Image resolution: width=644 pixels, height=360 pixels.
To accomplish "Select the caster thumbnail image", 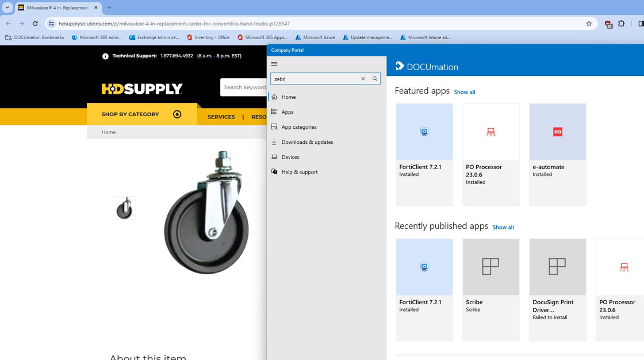I will pyautogui.click(x=124, y=208).
